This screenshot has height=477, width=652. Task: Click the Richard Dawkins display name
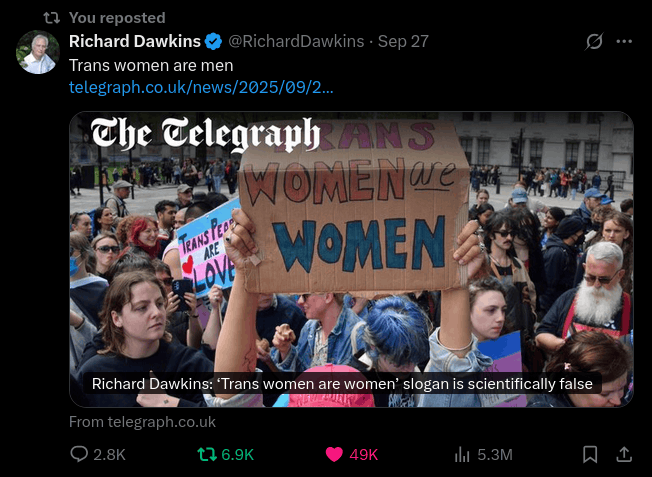click(135, 41)
